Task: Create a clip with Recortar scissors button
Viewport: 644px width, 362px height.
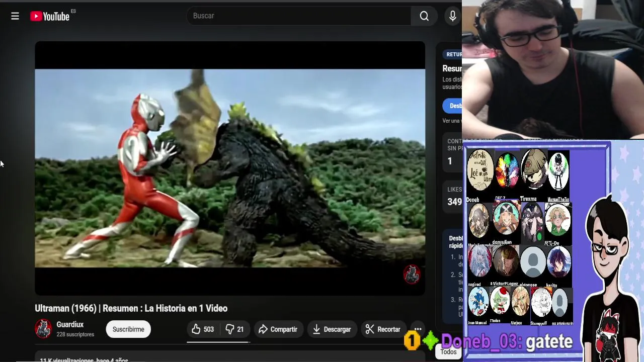Action: (383, 329)
